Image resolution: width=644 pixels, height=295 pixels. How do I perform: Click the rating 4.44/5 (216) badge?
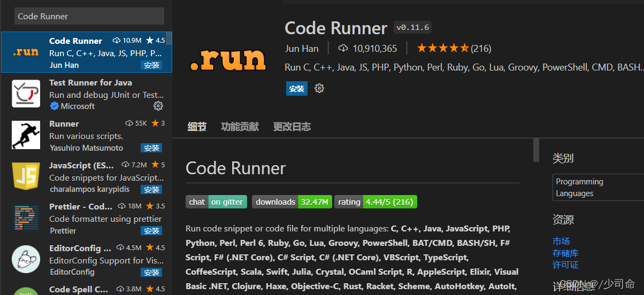pyautogui.click(x=375, y=201)
